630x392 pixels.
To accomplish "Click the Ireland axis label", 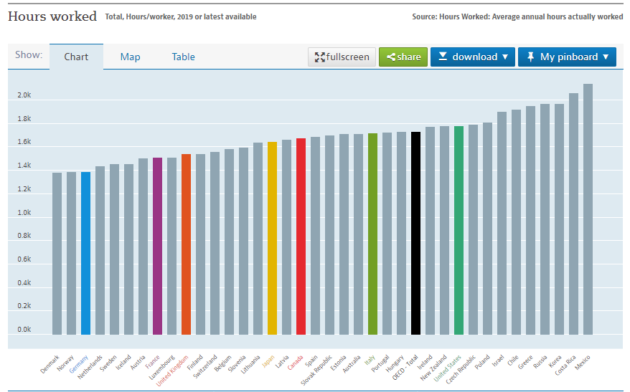I will pyautogui.click(x=425, y=362).
